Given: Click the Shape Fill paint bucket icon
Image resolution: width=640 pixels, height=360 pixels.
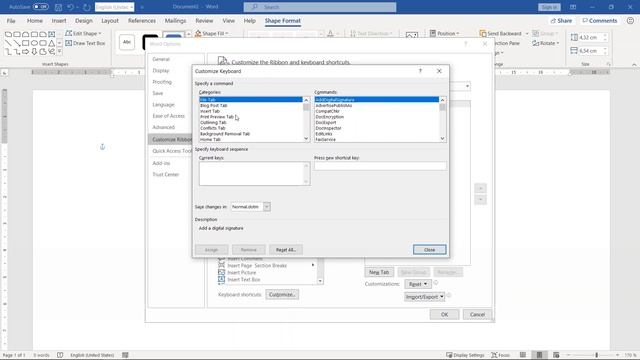Looking at the screenshot, I should 198,33.
